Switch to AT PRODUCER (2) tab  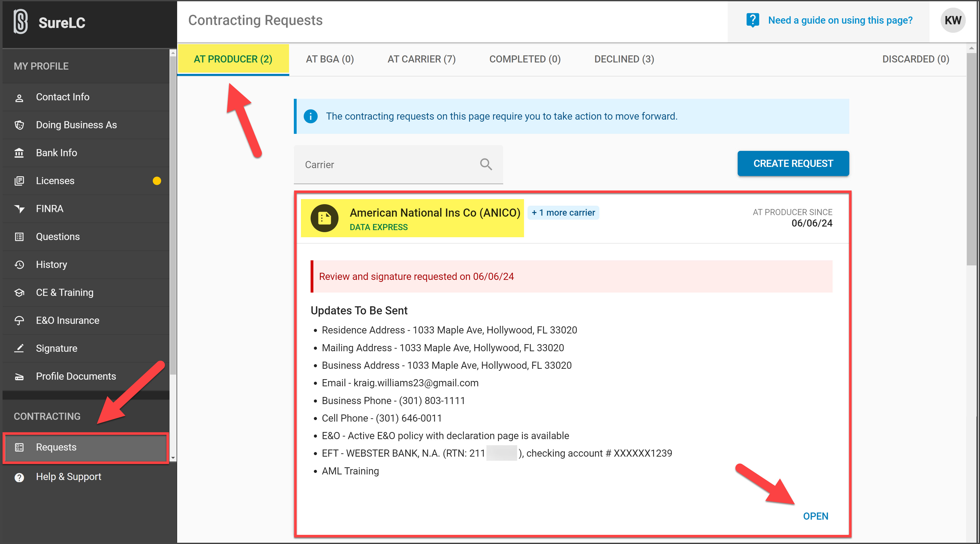click(x=233, y=59)
